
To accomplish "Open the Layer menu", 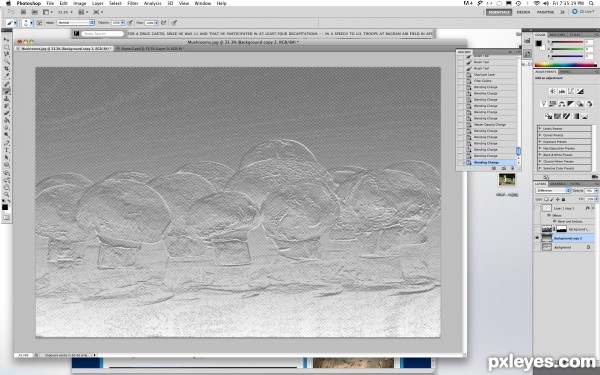I will click(98, 3).
